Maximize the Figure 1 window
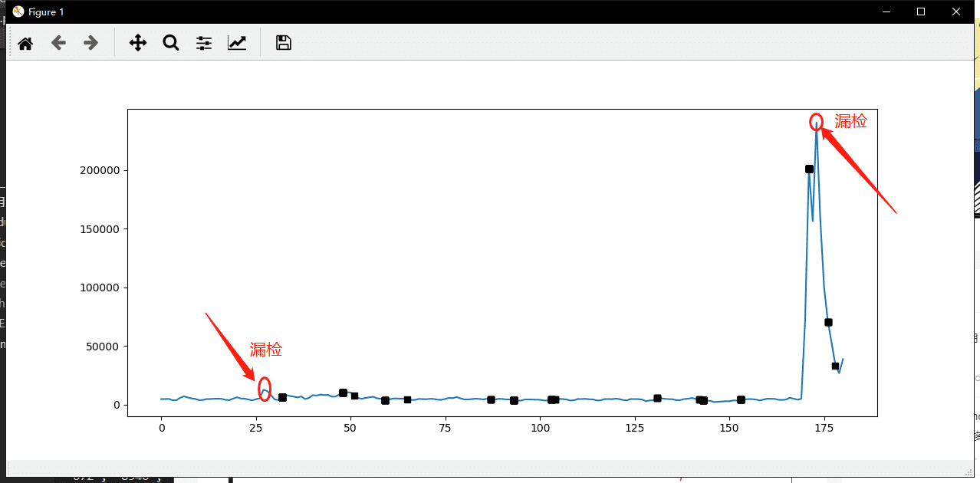The width and height of the screenshot is (980, 483). [x=921, y=11]
